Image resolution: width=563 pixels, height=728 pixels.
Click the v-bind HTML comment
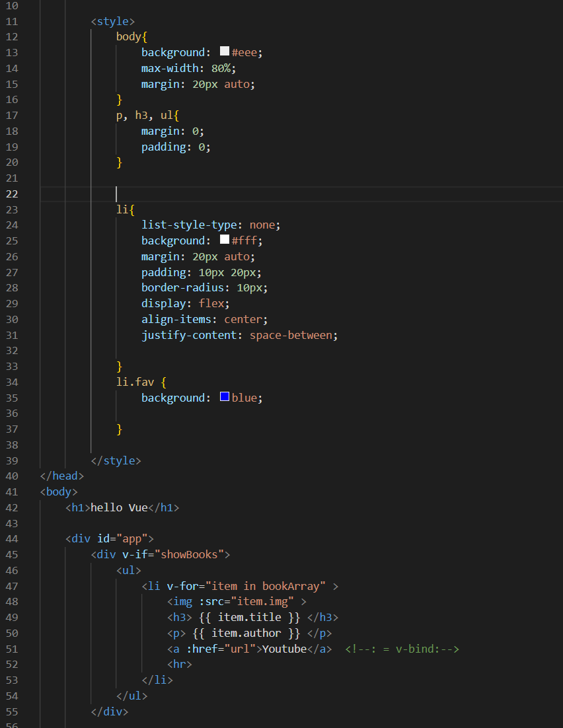(402, 649)
